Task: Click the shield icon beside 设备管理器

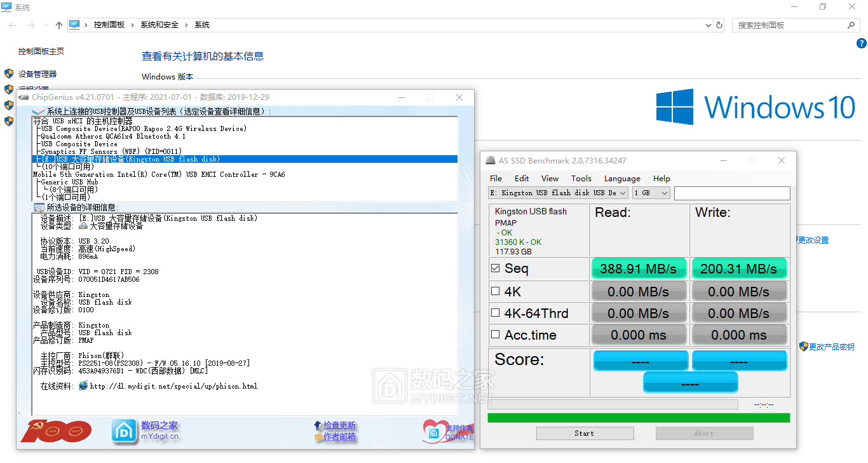Action: (x=9, y=74)
